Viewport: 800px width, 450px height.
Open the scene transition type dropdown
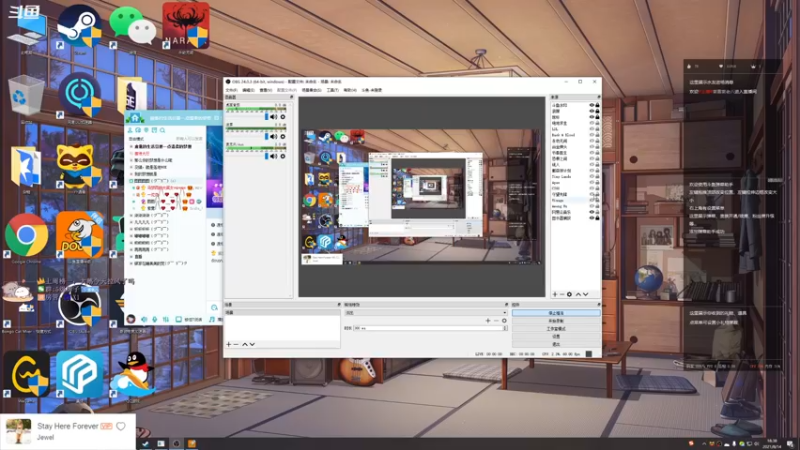(426, 313)
